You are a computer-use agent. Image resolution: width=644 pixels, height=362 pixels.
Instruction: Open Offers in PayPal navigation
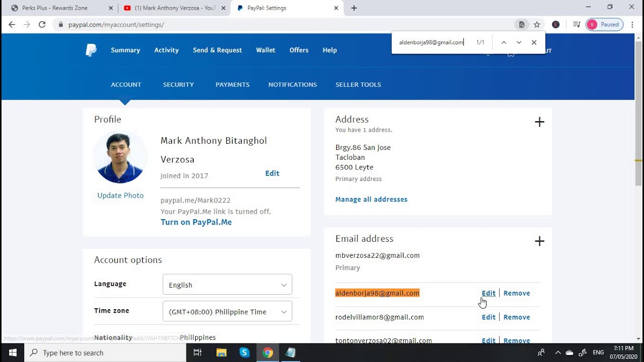tap(299, 50)
